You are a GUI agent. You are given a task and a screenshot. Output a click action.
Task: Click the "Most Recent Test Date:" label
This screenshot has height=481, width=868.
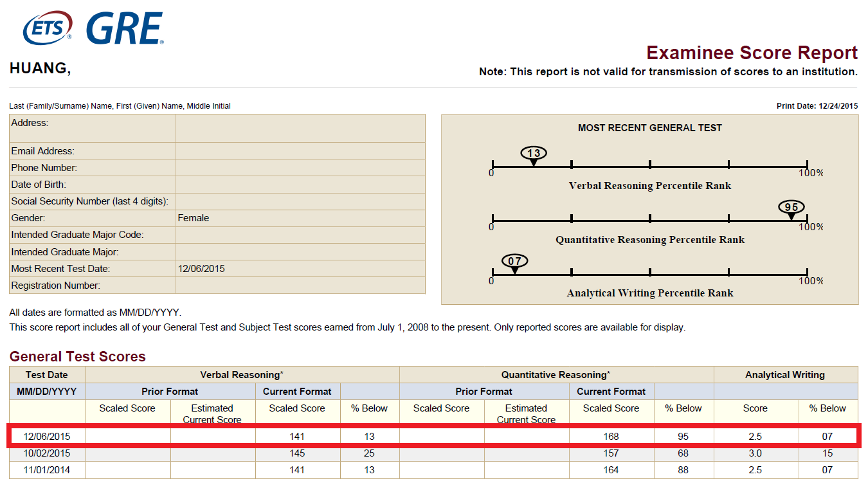coord(60,269)
